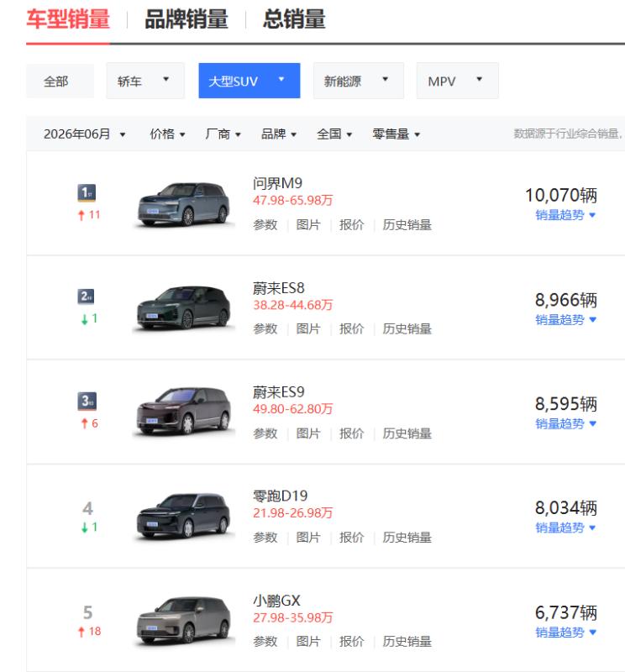Viewport: 625px width, 672px height.
Task: Open the 零跑D19 model name link
Action: pos(280,496)
